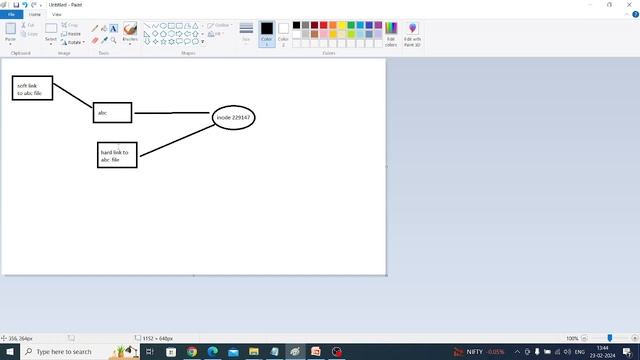This screenshot has height=360, width=640.
Task: Pick the red color swatch
Action: 324,25
